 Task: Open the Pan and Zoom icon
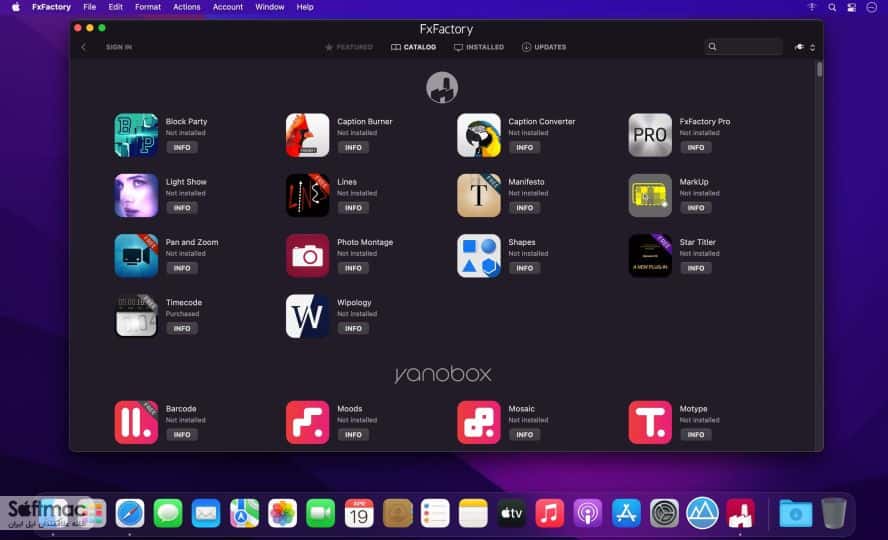coord(136,256)
